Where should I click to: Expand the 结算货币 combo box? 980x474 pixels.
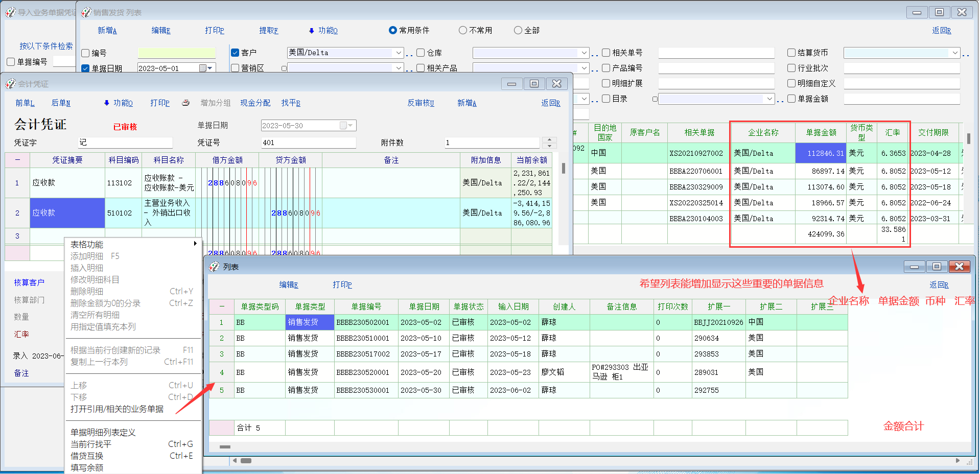point(954,53)
